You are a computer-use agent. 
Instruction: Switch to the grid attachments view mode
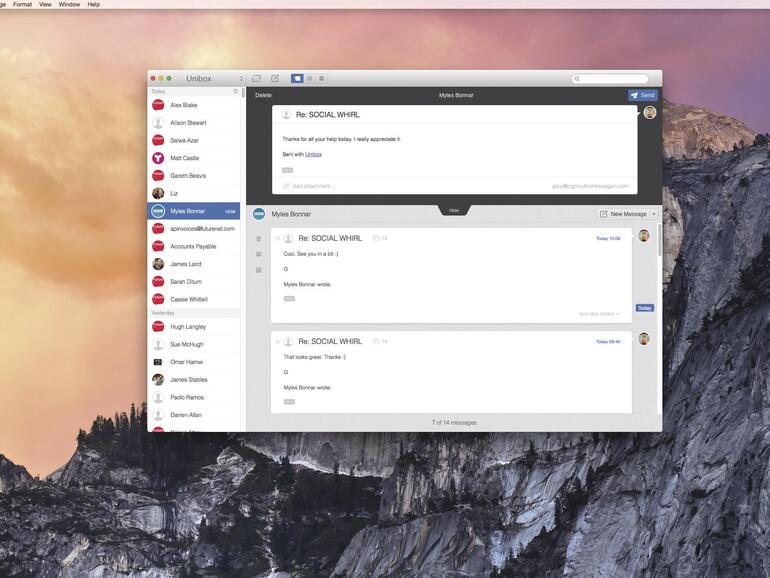(322, 79)
